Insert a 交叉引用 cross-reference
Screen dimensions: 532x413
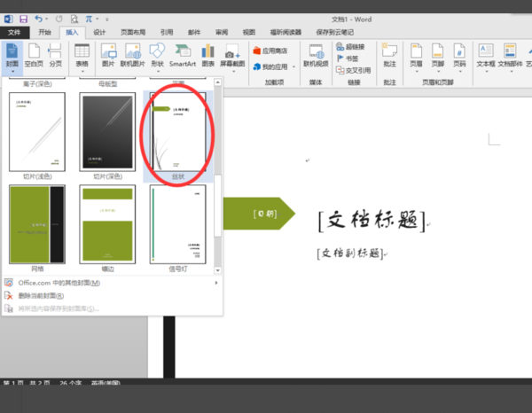coord(353,70)
